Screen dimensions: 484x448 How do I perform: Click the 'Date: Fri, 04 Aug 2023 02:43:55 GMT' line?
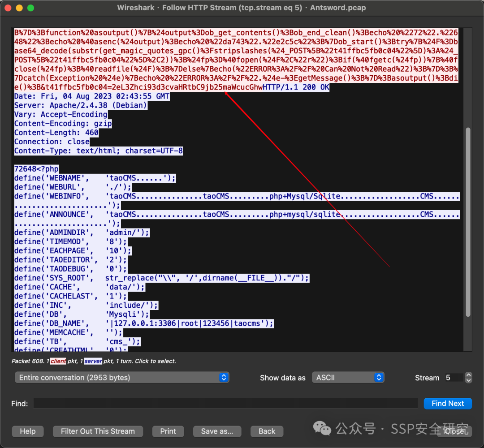[x=92, y=96]
